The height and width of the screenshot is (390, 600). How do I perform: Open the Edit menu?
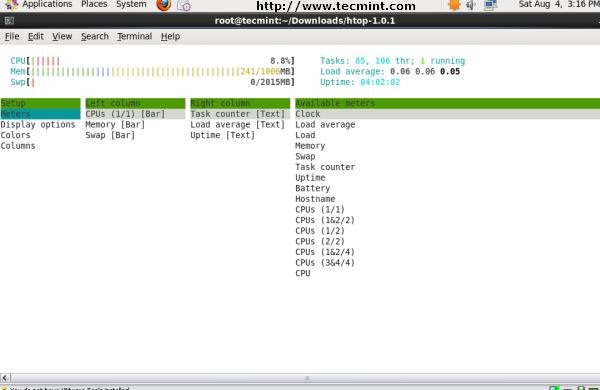[x=36, y=36]
